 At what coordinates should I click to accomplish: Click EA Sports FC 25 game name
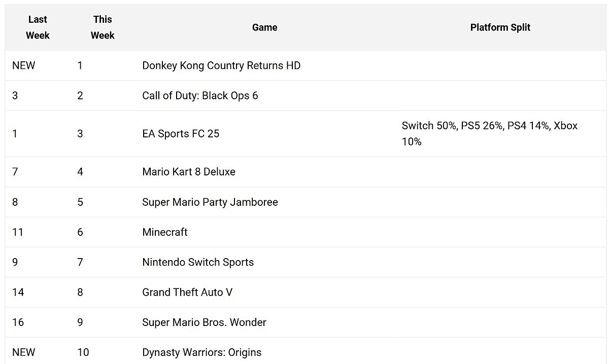click(181, 134)
